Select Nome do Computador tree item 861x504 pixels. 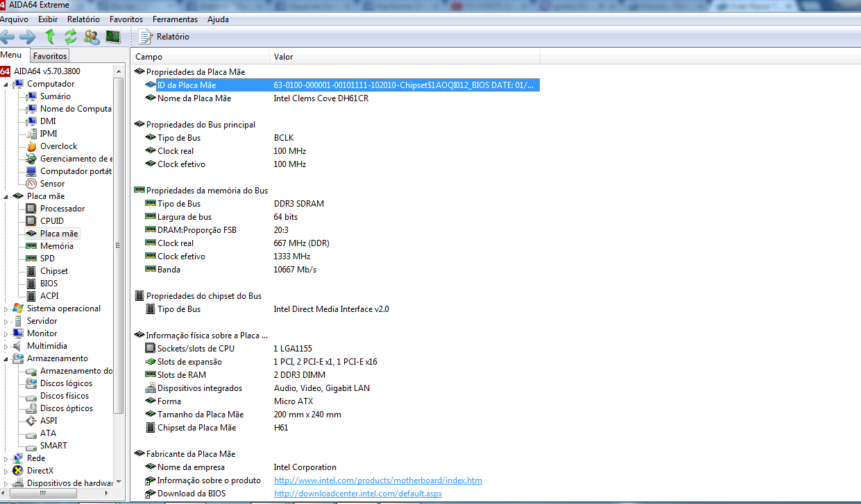76,109
